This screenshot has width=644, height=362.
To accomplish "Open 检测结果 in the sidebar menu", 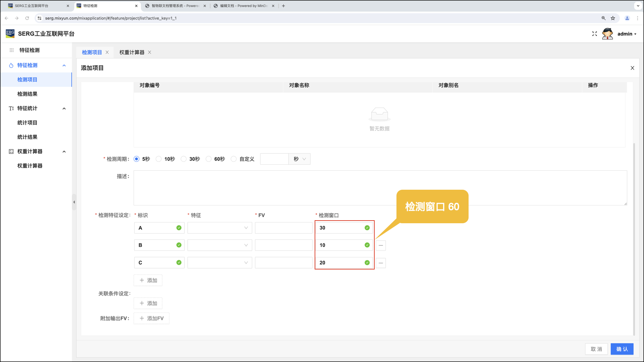I will point(27,94).
